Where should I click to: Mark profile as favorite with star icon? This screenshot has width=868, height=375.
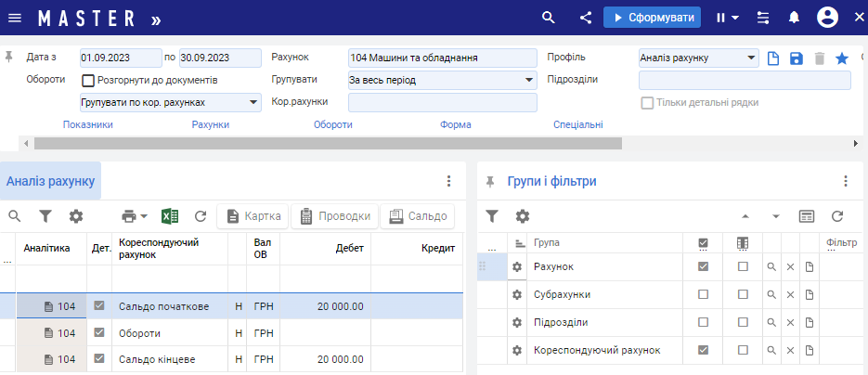pyautogui.click(x=842, y=58)
